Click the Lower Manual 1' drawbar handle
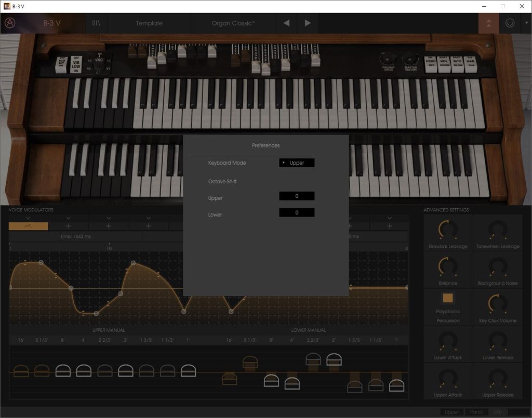 point(396,386)
